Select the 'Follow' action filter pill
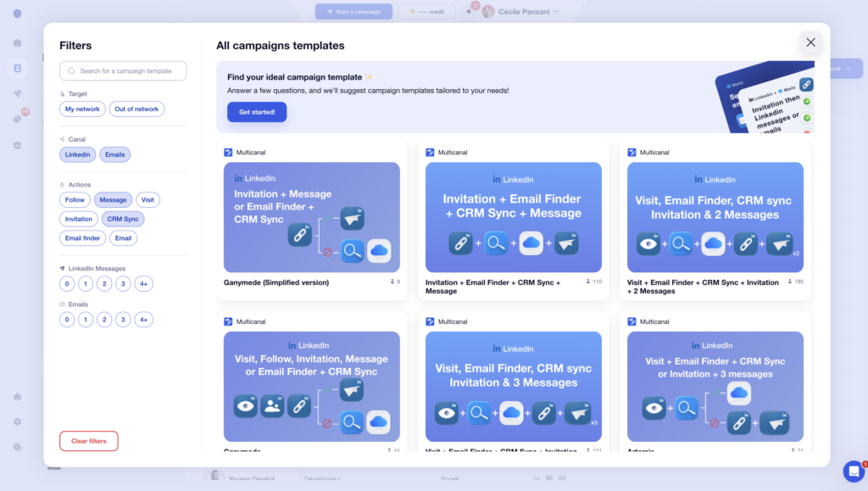The height and width of the screenshot is (491, 868). (x=75, y=199)
